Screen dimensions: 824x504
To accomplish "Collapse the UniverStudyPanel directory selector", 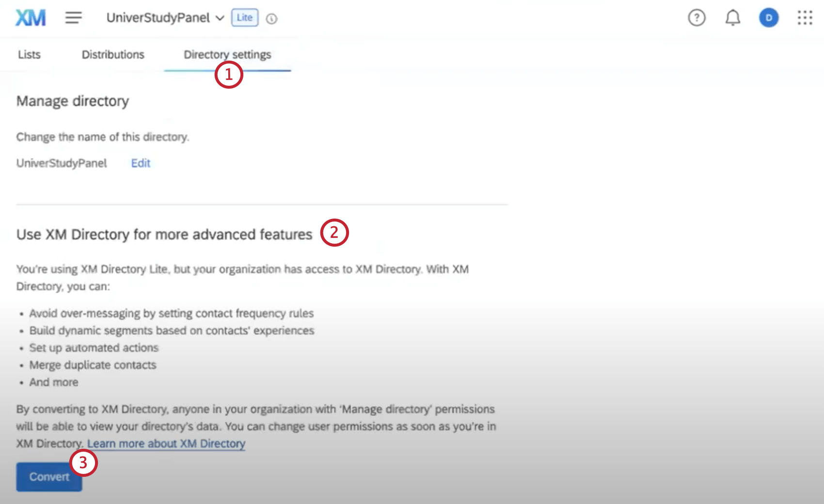I will 220,18.
